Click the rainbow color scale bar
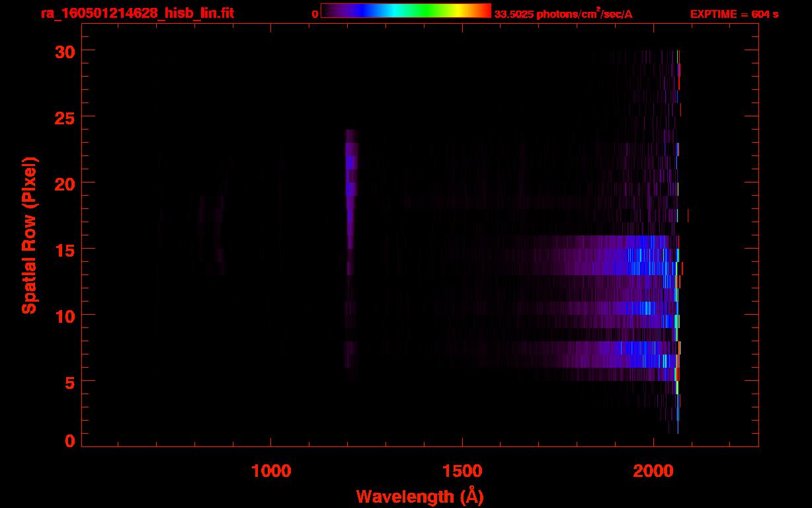 pyautogui.click(x=406, y=11)
